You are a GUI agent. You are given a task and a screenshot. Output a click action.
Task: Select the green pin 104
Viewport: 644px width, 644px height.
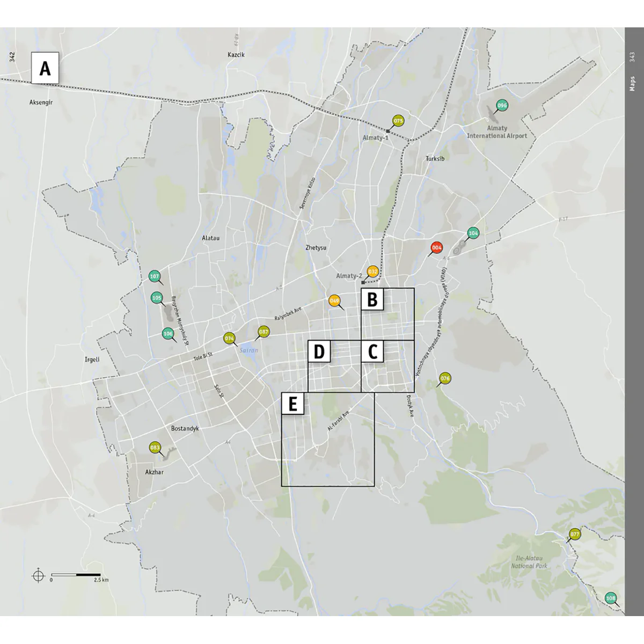coord(473,233)
